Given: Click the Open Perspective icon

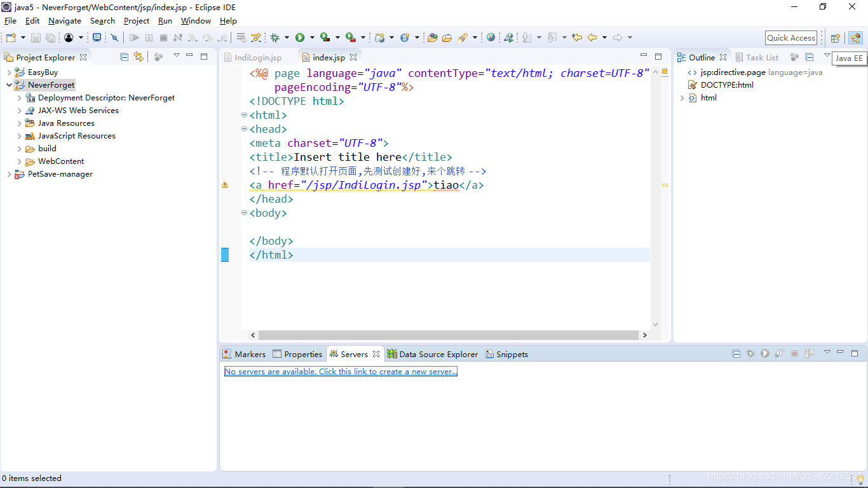Looking at the screenshot, I should pyautogui.click(x=836, y=38).
